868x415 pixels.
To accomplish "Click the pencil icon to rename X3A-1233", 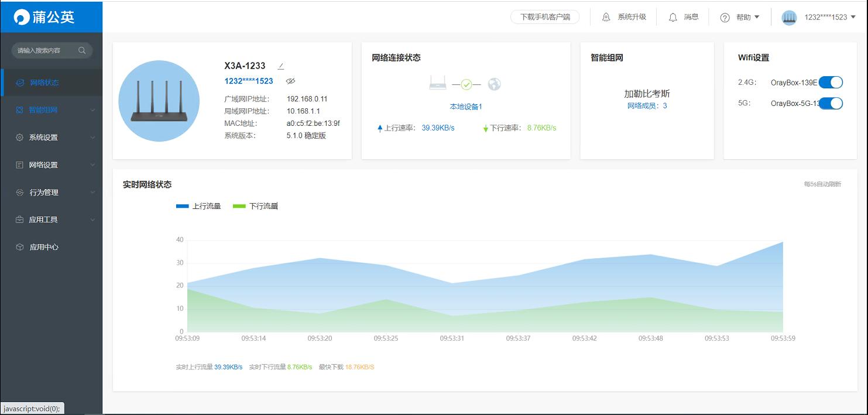I will coord(281,64).
